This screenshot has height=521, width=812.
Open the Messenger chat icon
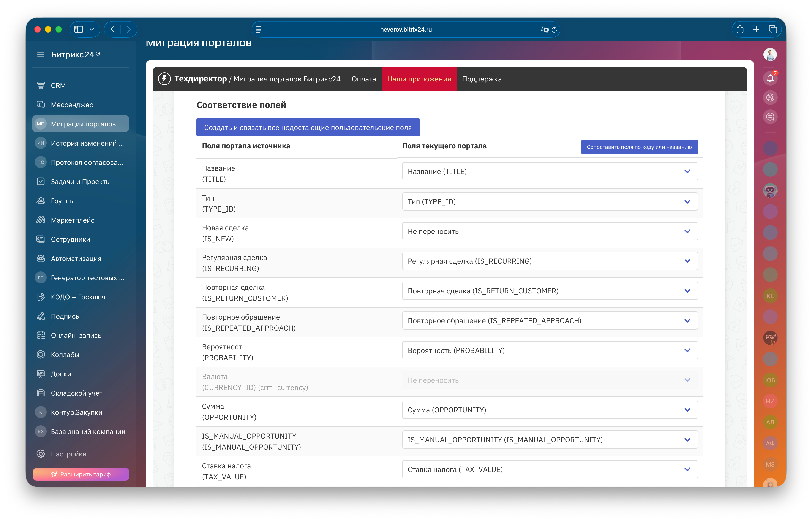click(x=41, y=105)
